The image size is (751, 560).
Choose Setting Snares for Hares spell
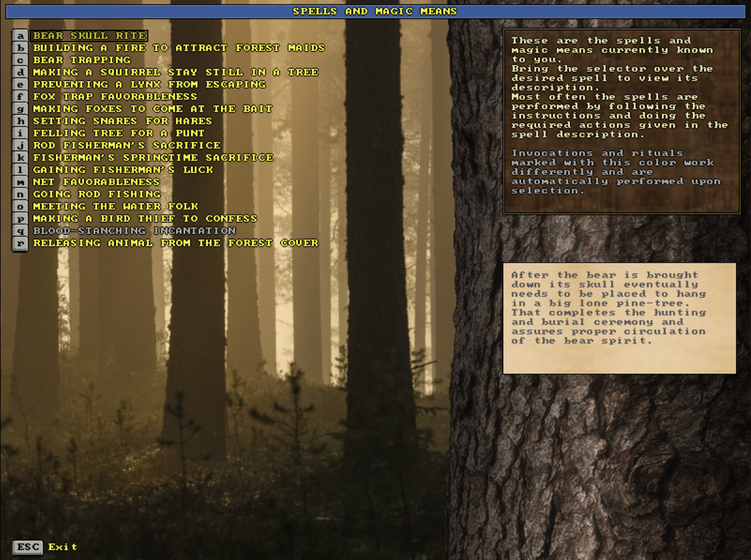tap(122, 121)
